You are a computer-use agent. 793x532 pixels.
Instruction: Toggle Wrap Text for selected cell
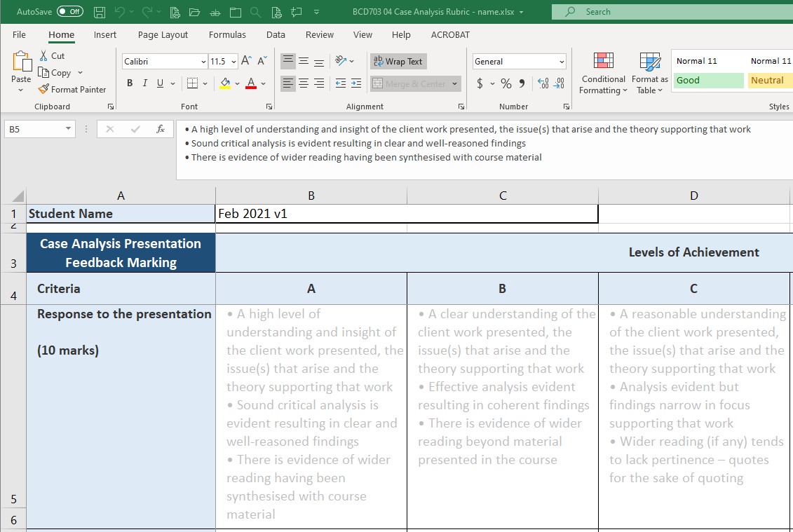pyautogui.click(x=398, y=61)
